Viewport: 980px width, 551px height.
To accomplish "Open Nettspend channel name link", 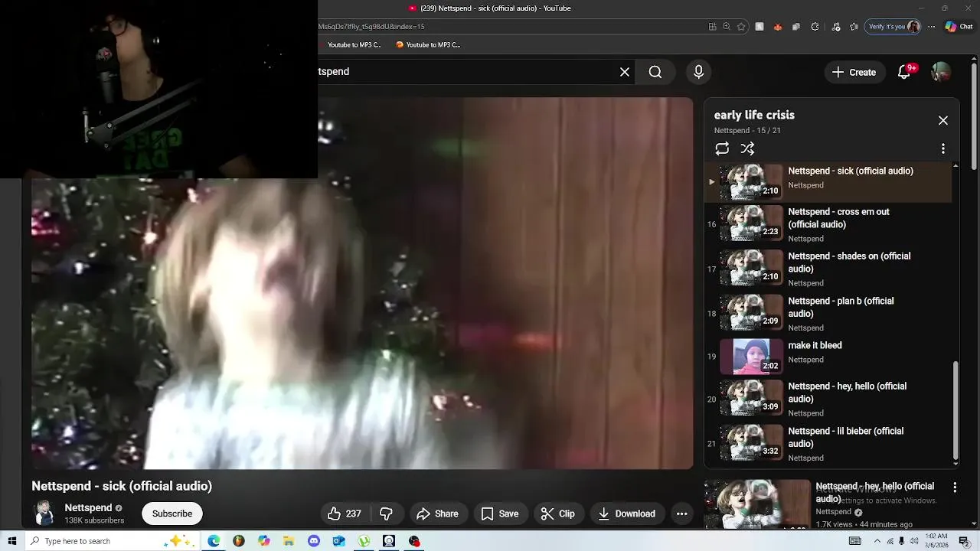I will pos(88,507).
